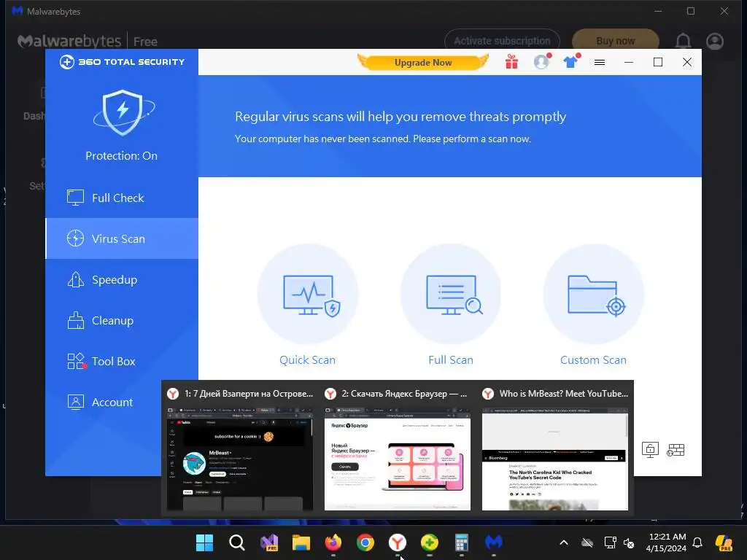This screenshot has height=560, width=747.
Task: Click the protection shield status icon
Action: pyautogui.click(x=123, y=113)
